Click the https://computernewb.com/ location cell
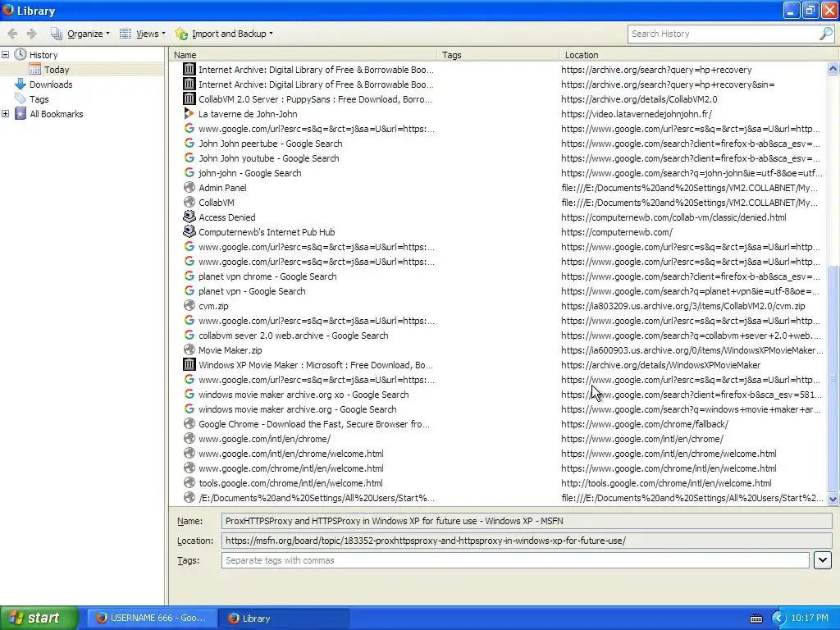The width and height of the screenshot is (840, 630). tap(617, 232)
